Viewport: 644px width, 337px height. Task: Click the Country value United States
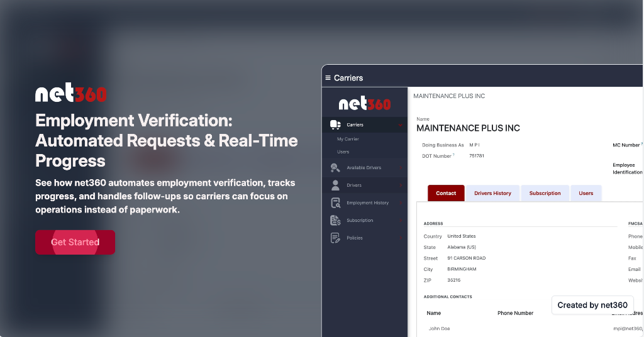click(x=461, y=236)
